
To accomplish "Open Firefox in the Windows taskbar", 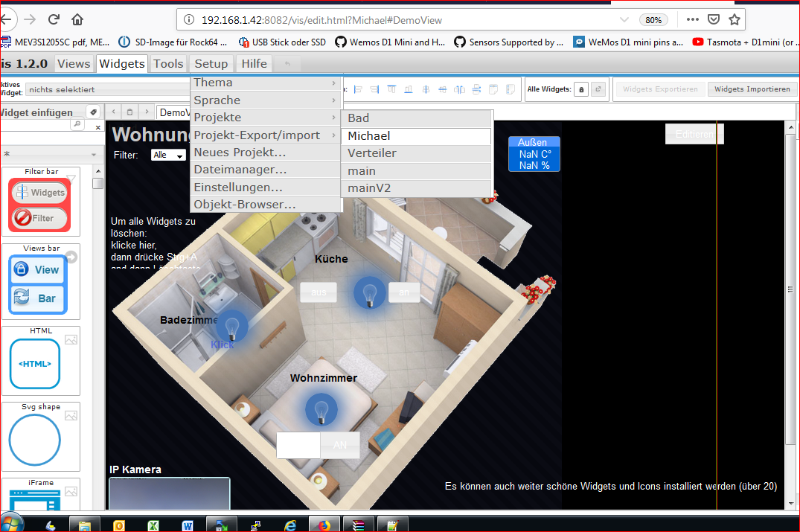I will 324,525.
